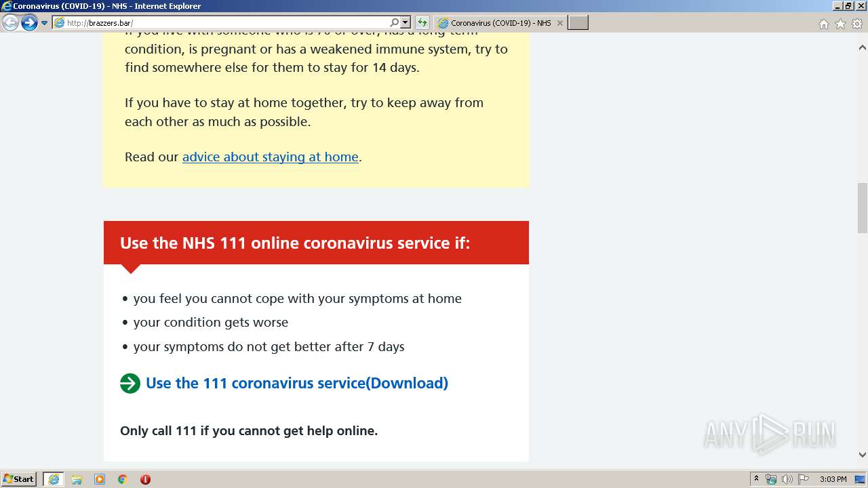This screenshot has width=868, height=488.
Task: Expand the address bar autocomplete dropdown
Action: 406,23
